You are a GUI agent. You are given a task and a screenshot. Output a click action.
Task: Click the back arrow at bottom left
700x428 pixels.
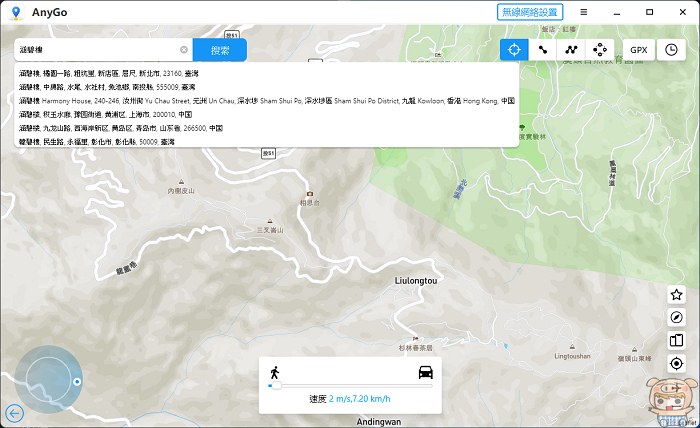pyautogui.click(x=14, y=412)
